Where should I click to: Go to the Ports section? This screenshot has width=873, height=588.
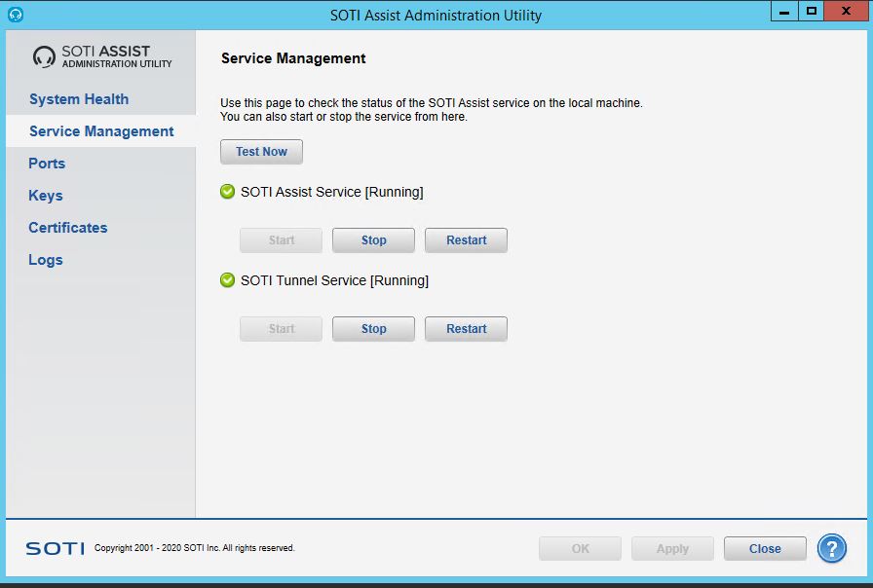click(47, 164)
